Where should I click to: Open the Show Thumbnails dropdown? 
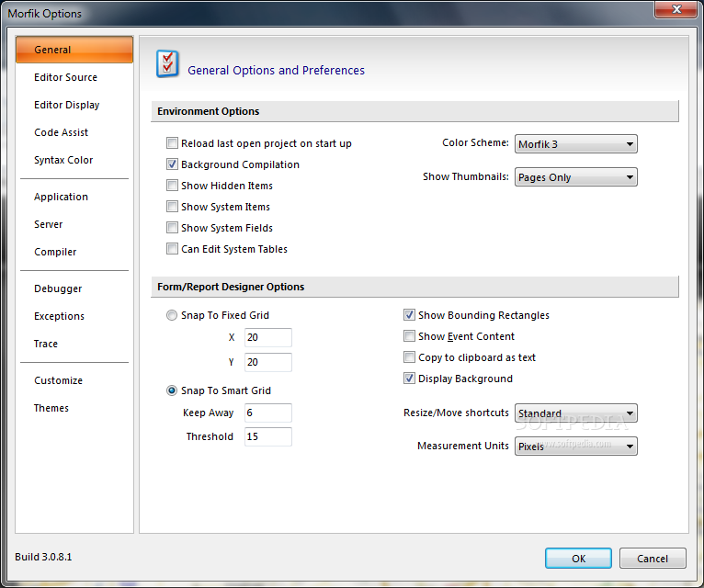[575, 177]
